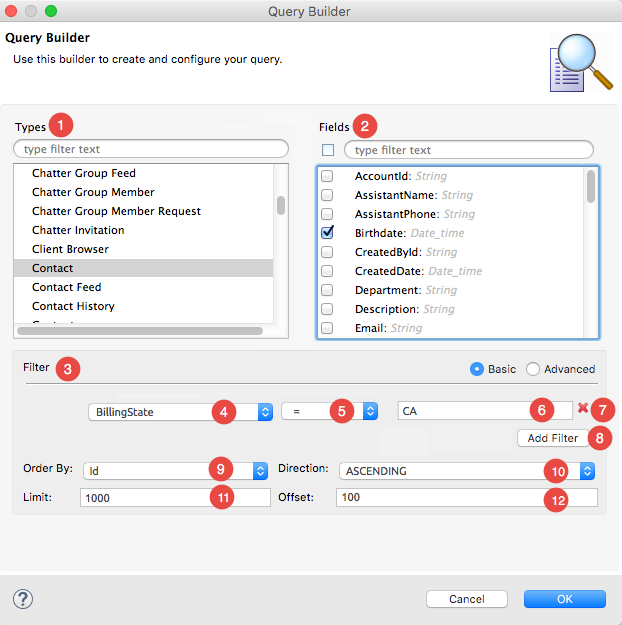Open the Order By Id dropdown

[x=175, y=471]
